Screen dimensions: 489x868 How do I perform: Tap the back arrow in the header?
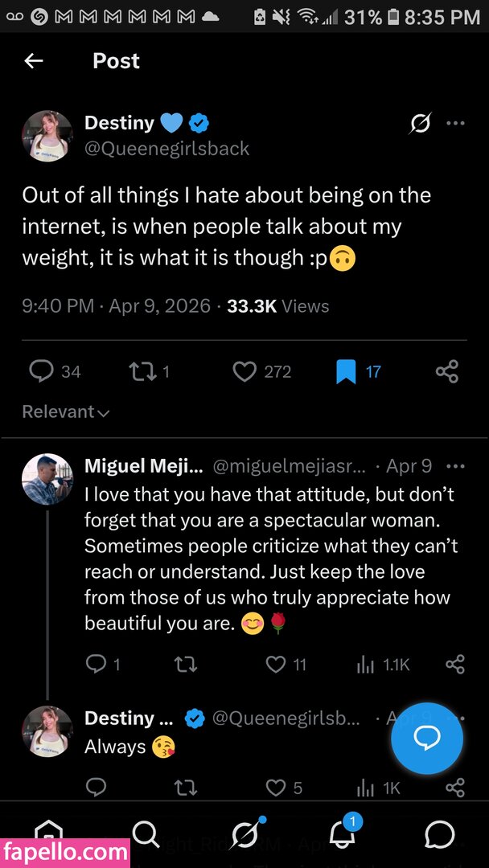[x=34, y=61]
